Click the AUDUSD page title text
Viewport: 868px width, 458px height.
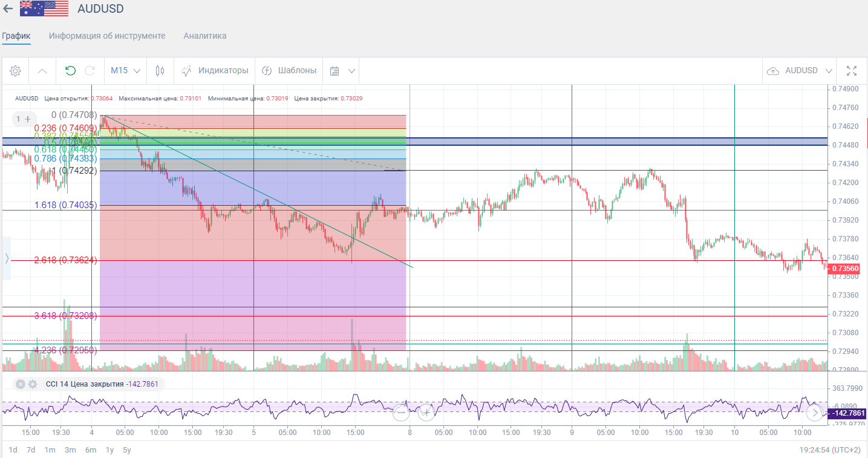(101, 8)
